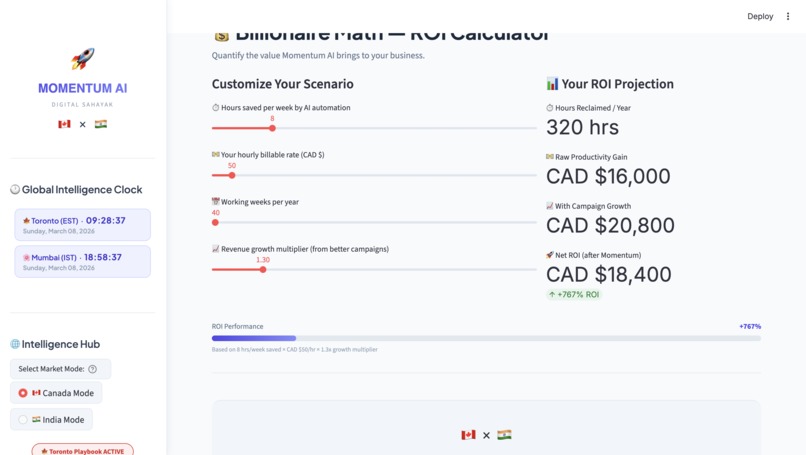Click the Mumbai (IST) clock card
Screen dimensions: 806x455
pyautogui.click(x=82, y=261)
